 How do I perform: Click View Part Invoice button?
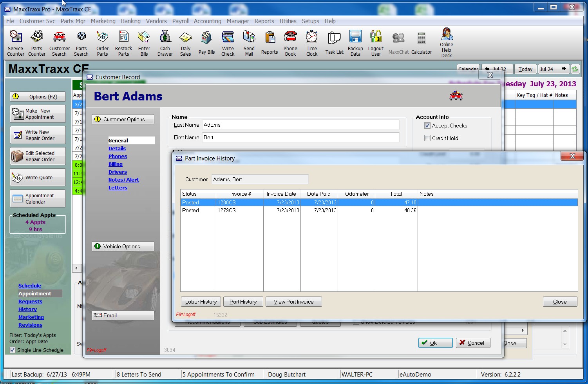pyautogui.click(x=294, y=302)
